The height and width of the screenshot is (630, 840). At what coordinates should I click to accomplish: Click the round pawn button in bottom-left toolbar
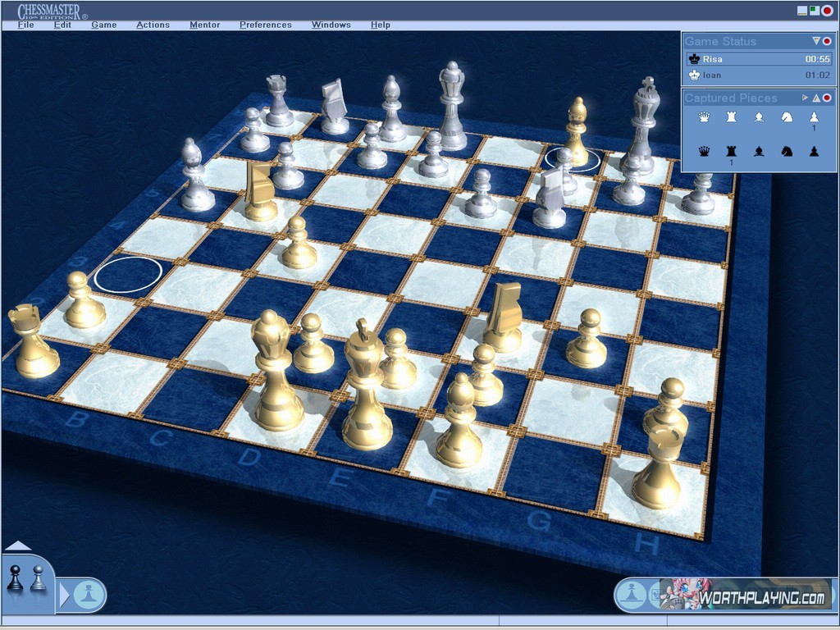(x=89, y=594)
